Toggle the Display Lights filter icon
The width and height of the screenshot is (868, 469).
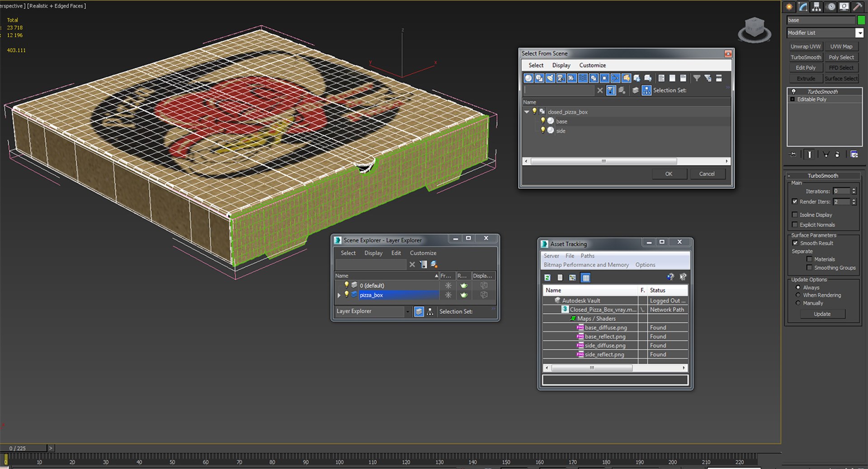(550, 78)
